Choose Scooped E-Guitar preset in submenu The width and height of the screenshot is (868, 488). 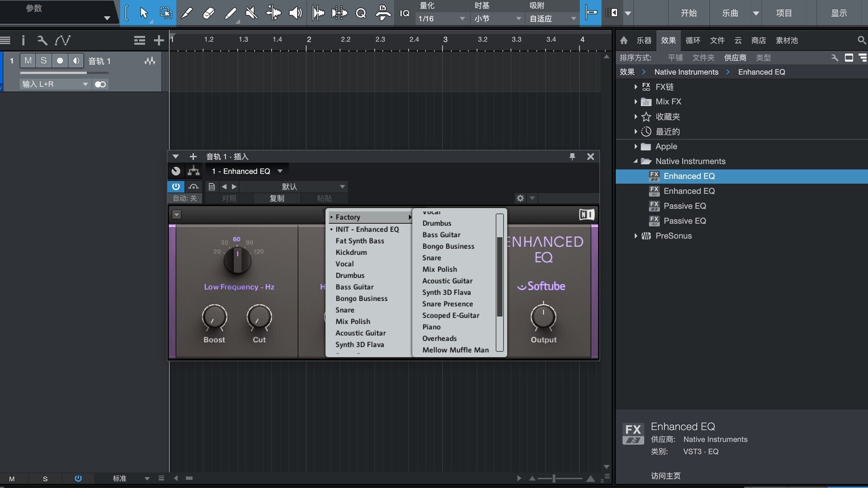pos(451,315)
